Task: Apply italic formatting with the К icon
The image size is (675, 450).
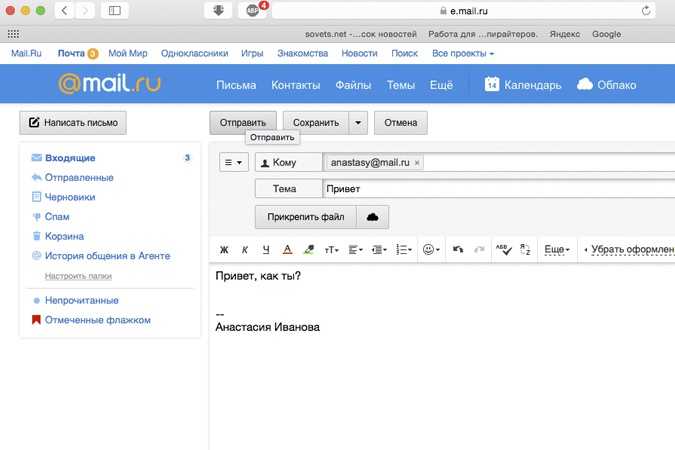Action: click(245, 250)
